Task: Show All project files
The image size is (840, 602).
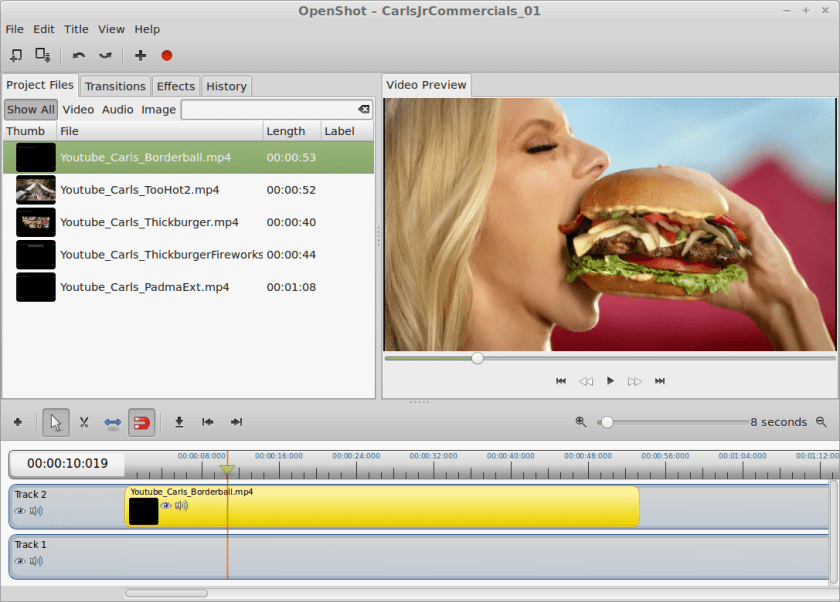Action: [31, 109]
